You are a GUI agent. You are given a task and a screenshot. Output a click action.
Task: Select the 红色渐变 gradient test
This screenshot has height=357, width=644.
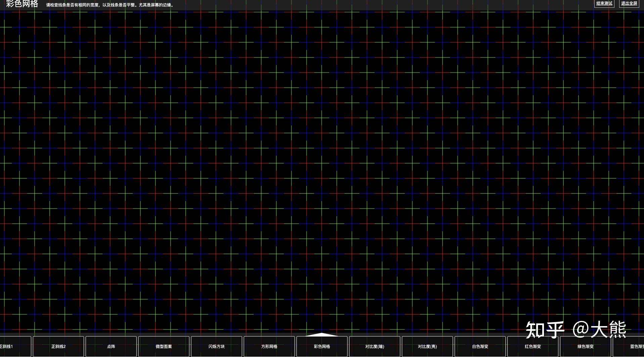533,347
